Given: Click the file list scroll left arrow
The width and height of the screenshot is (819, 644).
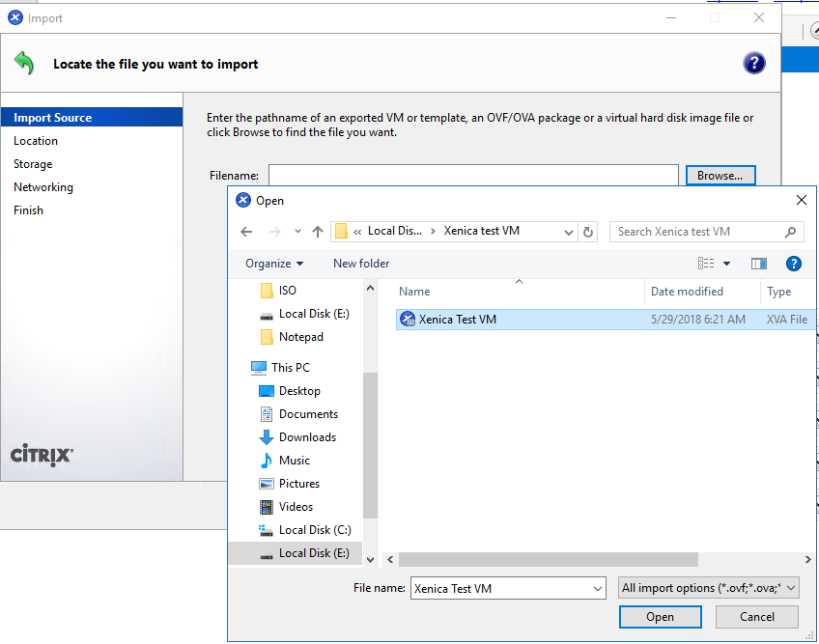Looking at the screenshot, I should (x=391, y=559).
